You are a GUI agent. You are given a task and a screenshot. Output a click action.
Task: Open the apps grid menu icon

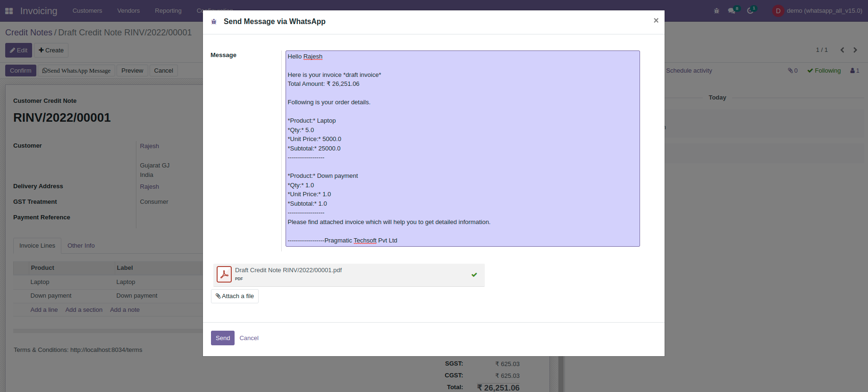(9, 11)
